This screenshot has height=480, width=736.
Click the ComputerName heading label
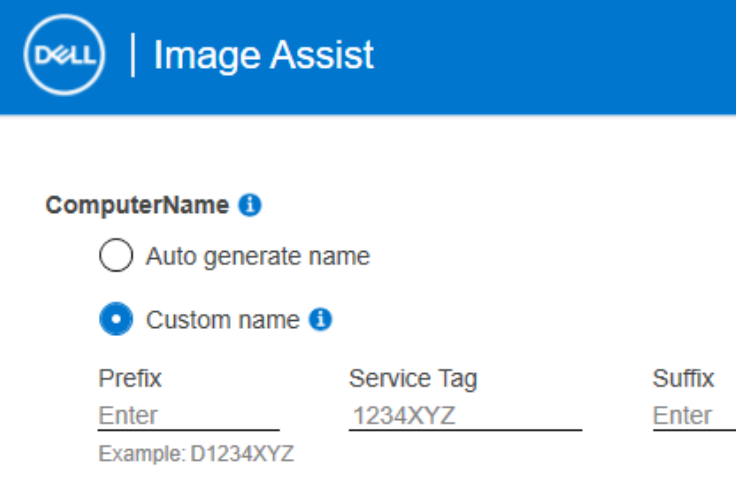[x=138, y=206]
